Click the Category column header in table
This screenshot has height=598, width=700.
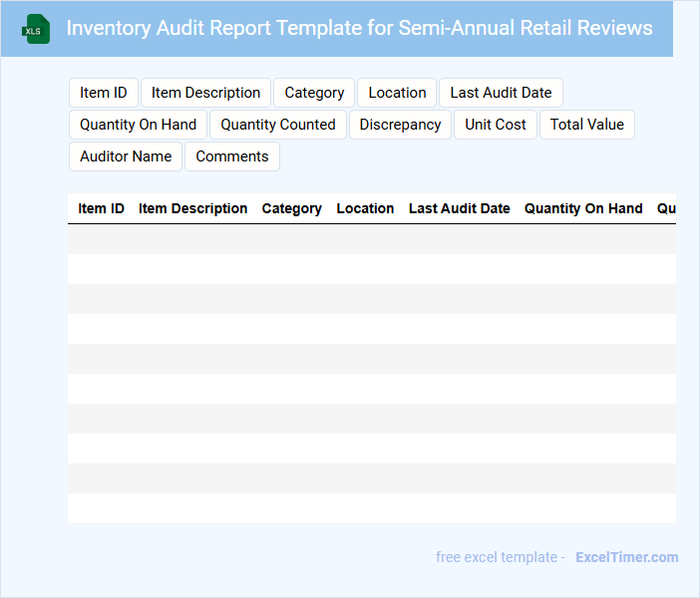[291, 208]
